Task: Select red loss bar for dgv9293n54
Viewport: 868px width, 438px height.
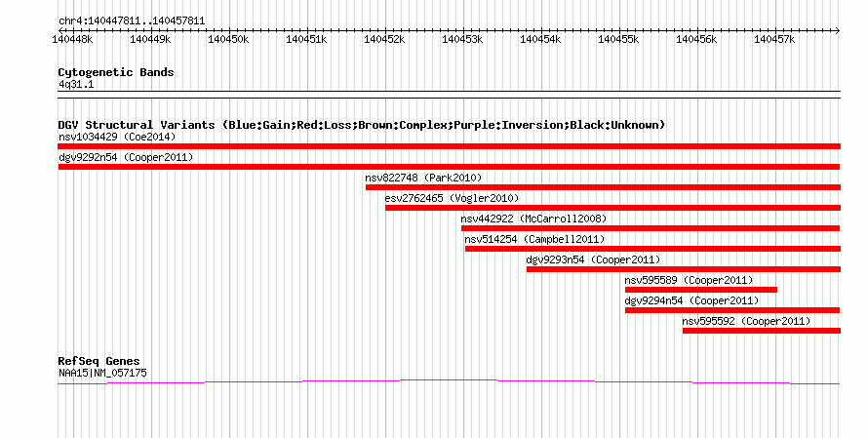Action: (684, 269)
